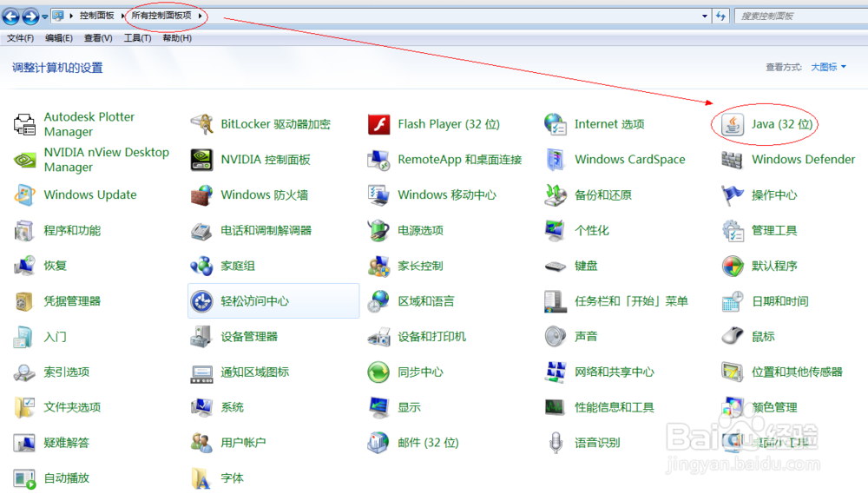Open Windows Defender icon
This screenshot has width=868, height=494.
point(732,160)
